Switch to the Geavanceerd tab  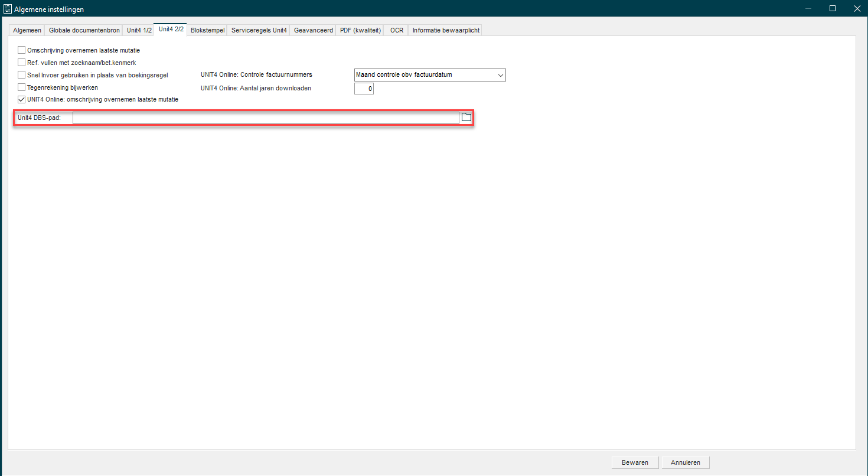[314, 30]
